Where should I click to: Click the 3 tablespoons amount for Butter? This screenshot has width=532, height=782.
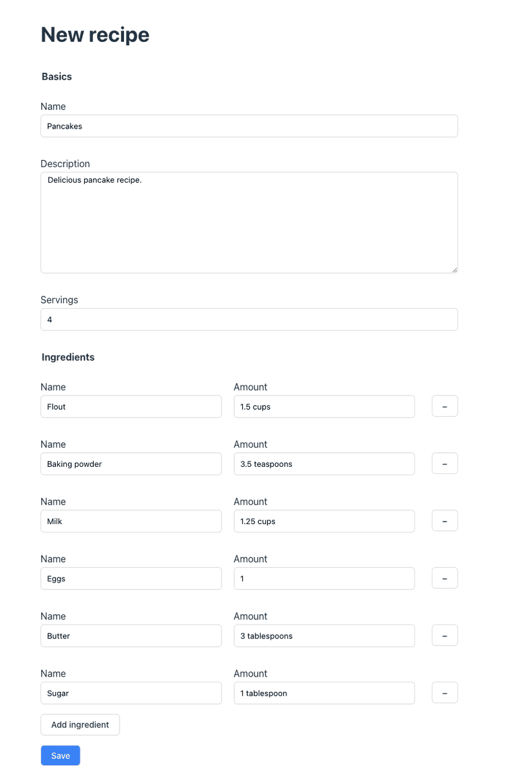tap(324, 635)
